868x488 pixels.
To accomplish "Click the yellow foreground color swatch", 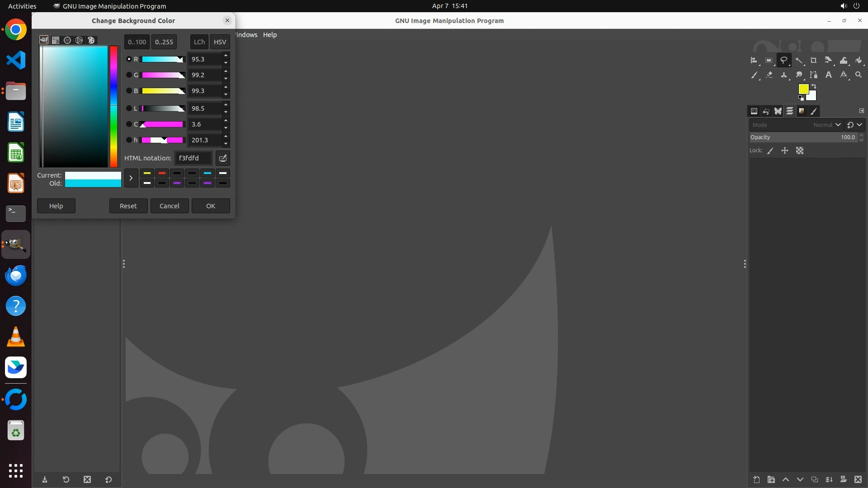I will click(803, 89).
